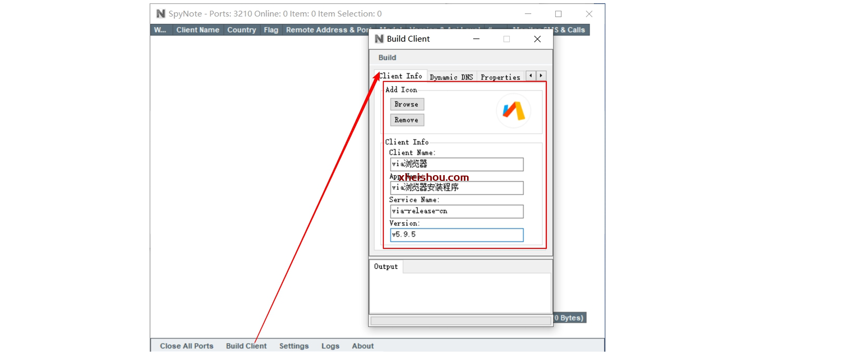The width and height of the screenshot is (868, 362).
Task: Click the Build Client window icon
Action: (379, 39)
